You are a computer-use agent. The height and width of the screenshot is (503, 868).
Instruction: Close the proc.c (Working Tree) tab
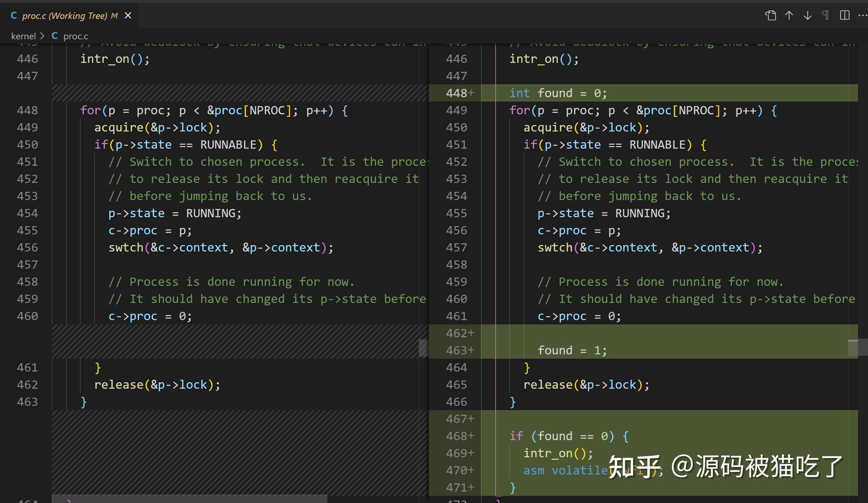coord(128,15)
